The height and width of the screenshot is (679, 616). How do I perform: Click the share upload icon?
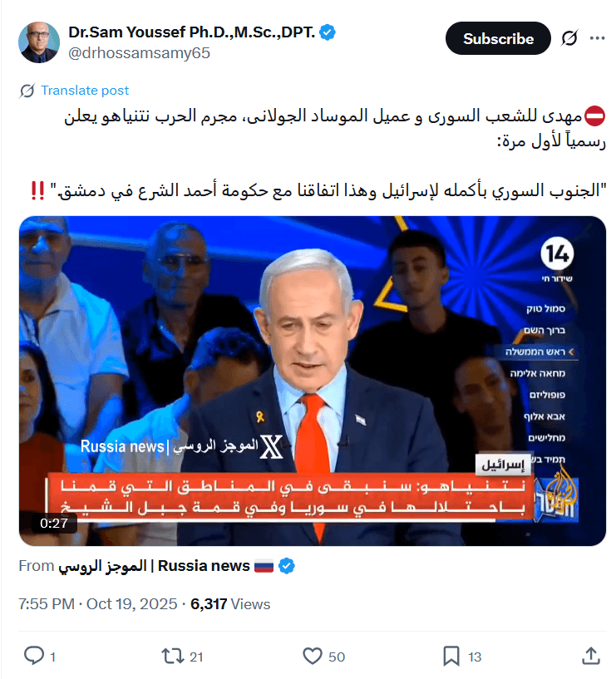click(591, 656)
